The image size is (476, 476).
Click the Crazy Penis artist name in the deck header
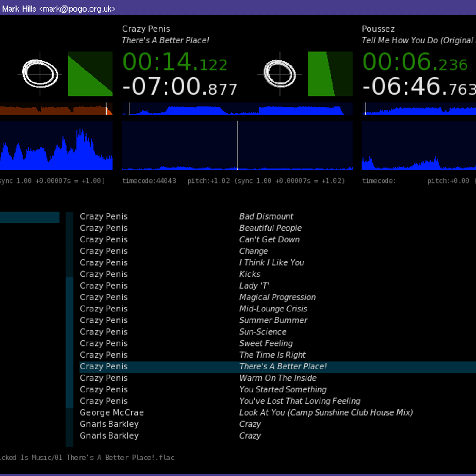coord(146,29)
